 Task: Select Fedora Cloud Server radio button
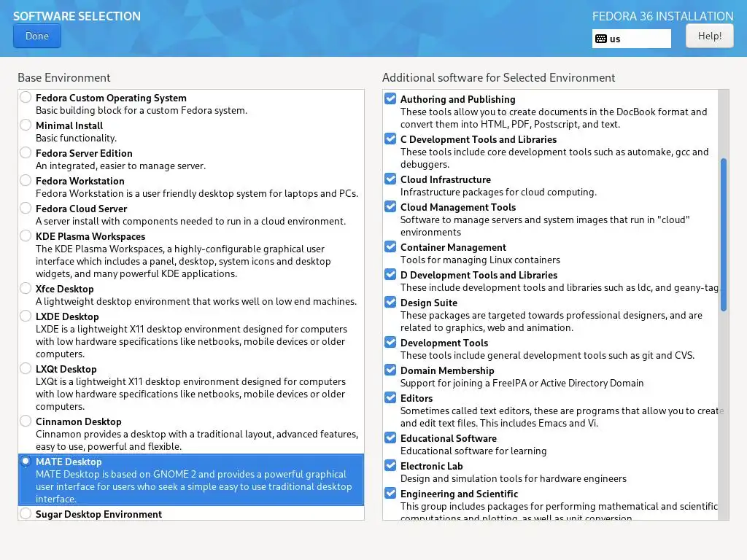click(x=26, y=208)
